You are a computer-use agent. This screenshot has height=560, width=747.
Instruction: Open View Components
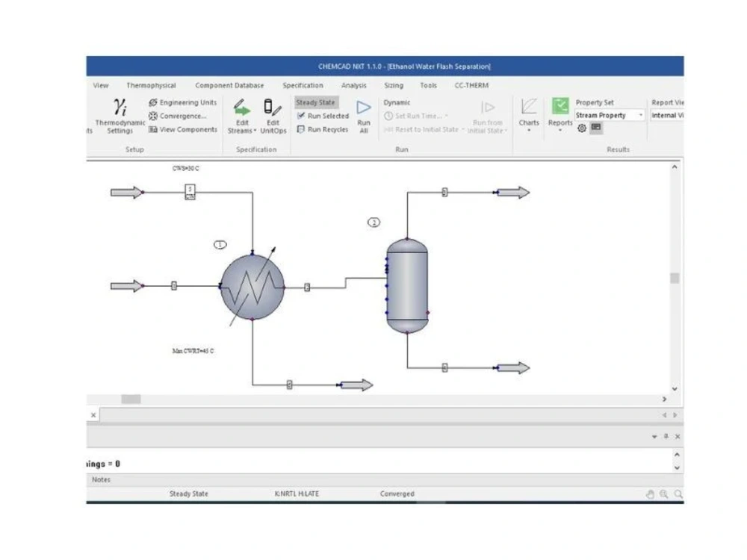pyautogui.click(x=183, y=128)
